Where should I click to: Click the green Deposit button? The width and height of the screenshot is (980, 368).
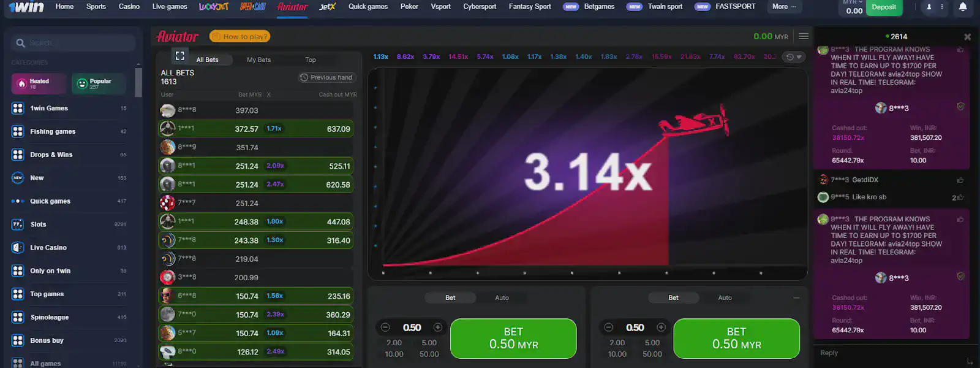pyautogui.click(x=884, y=7)
